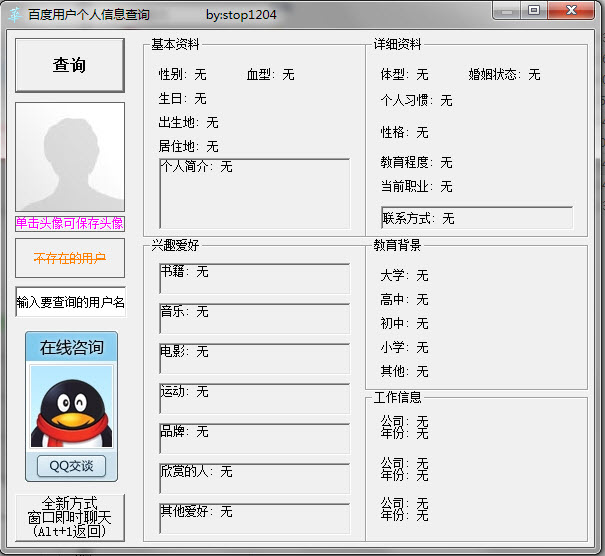Click the app icon in the title bar
This screenshot has width=605, height=556.
15,15
